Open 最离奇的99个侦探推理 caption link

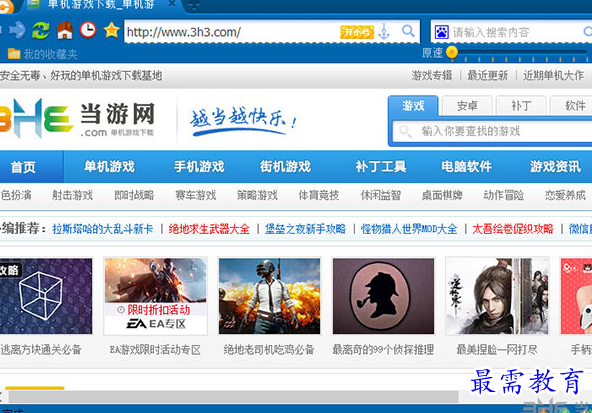tap(383, 350)
